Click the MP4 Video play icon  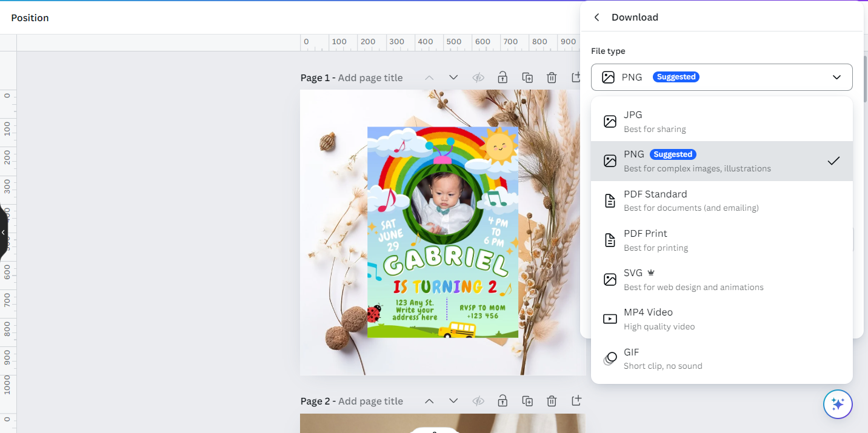click(x=610, y=319)
